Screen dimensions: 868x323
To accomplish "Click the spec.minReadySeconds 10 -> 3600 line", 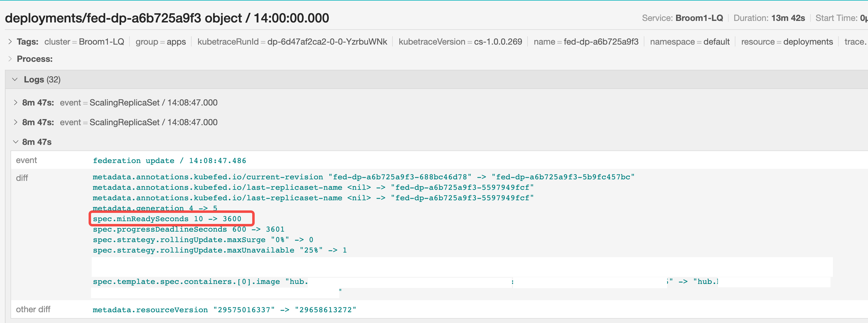I will coord(167,219).
